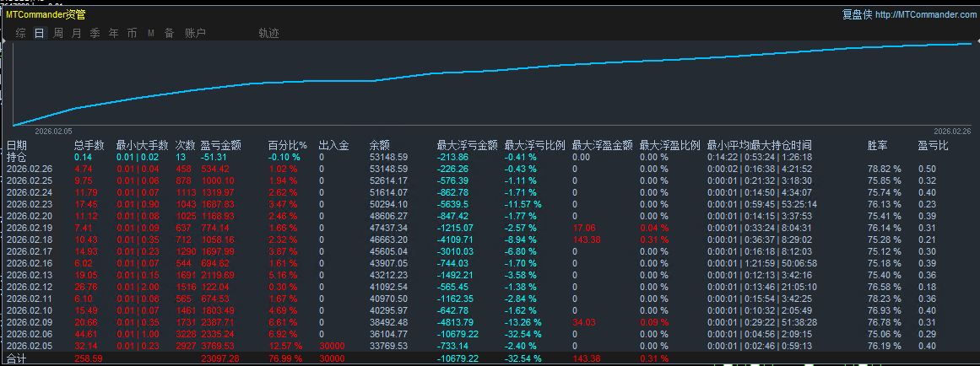Click the 出入金 column header
Viewport: 980px width, 366px height.
333,146
